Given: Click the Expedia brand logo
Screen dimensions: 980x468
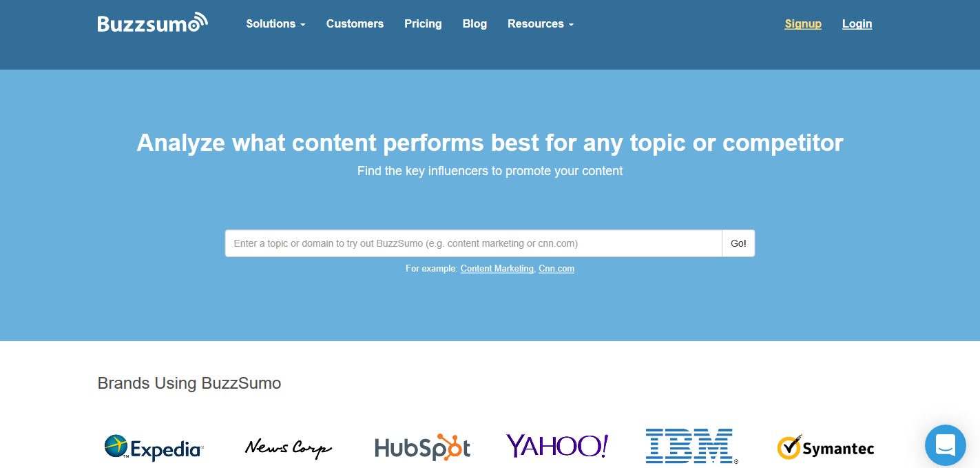Looking at the screenshot, I should 154,448.
